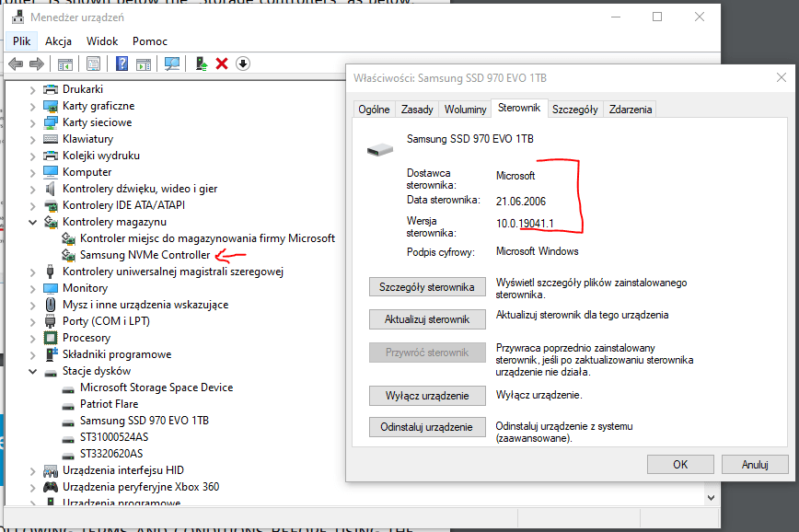The image size is (799, 532).
Task: Click the show/hide console tree icon
Action: click(65, 64)
